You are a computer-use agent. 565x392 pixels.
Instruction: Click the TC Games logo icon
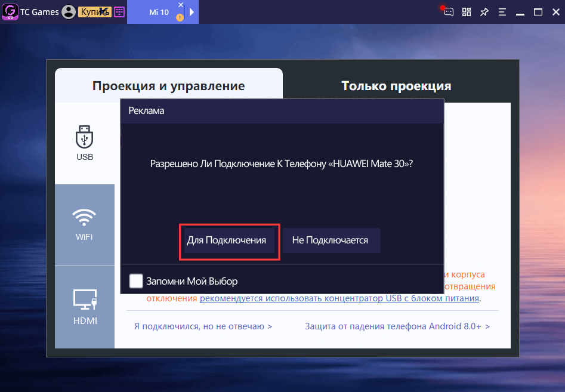click(10, 11)
